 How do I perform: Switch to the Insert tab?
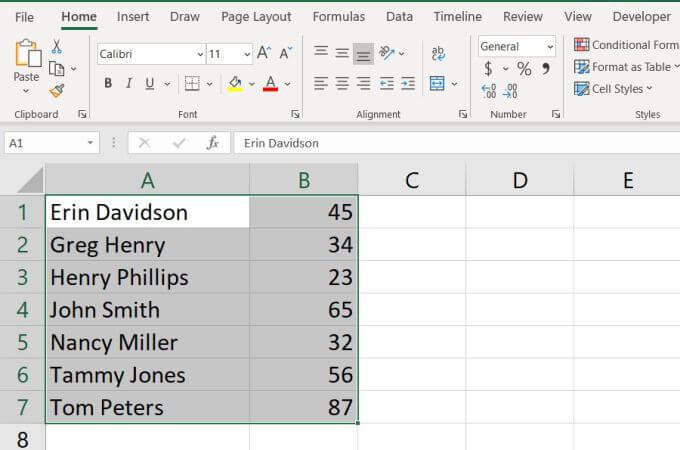133,17
